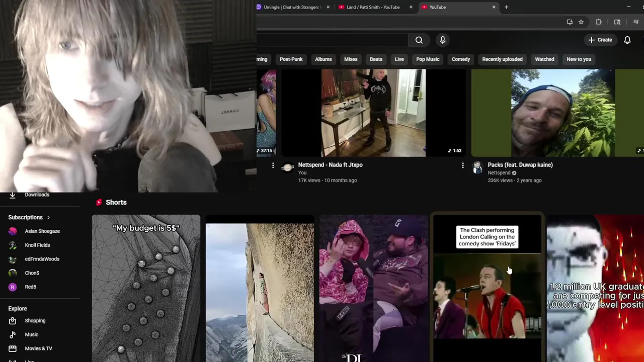Open a new browser tab with plus
The image size is (644, 362).
(507, 7)
